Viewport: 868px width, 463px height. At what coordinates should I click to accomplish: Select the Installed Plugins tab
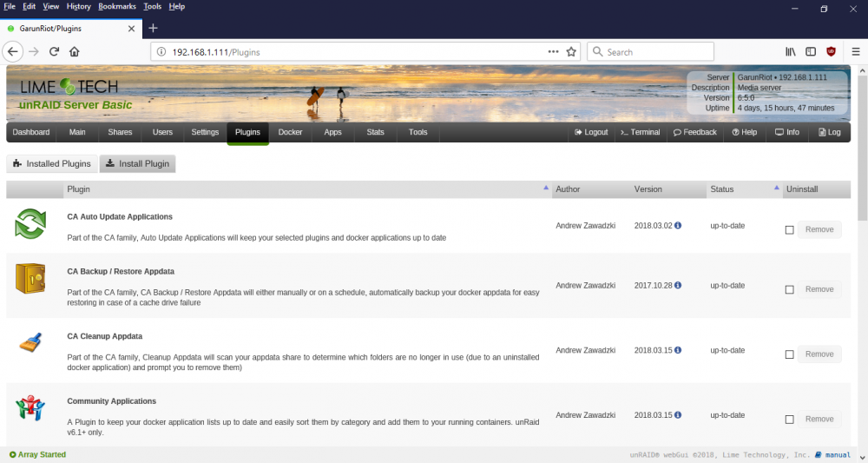pyautogui.click(x=52, y=163)
